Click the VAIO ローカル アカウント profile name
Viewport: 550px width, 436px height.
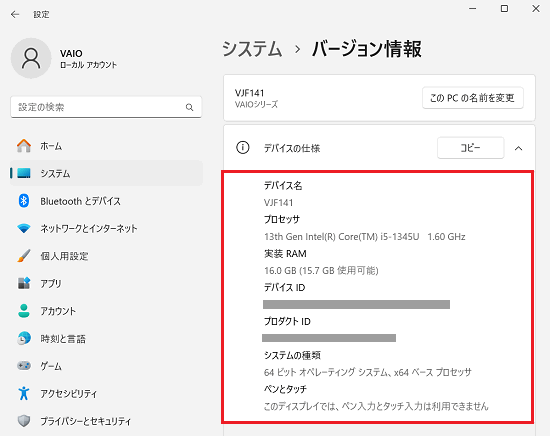88,59
